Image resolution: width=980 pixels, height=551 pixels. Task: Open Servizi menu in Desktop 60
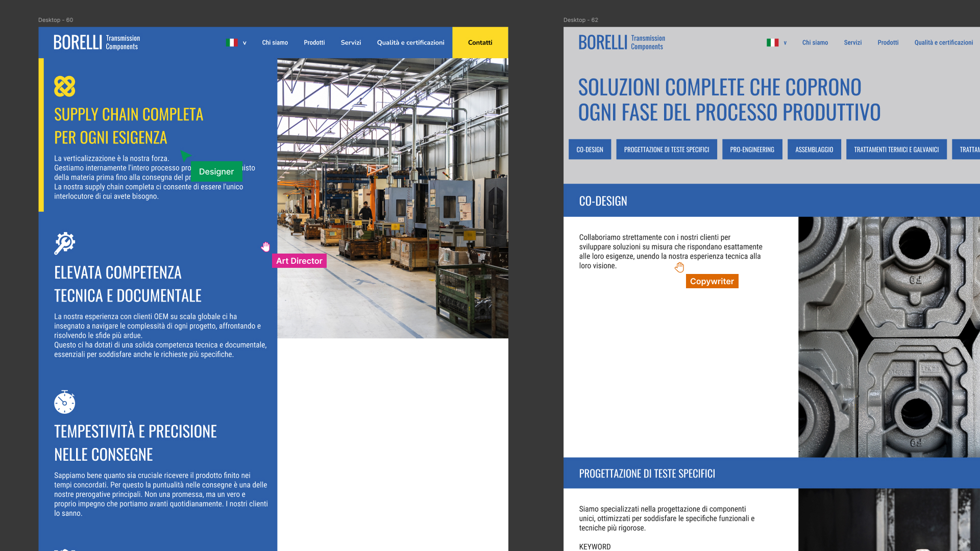click(351, 43)
